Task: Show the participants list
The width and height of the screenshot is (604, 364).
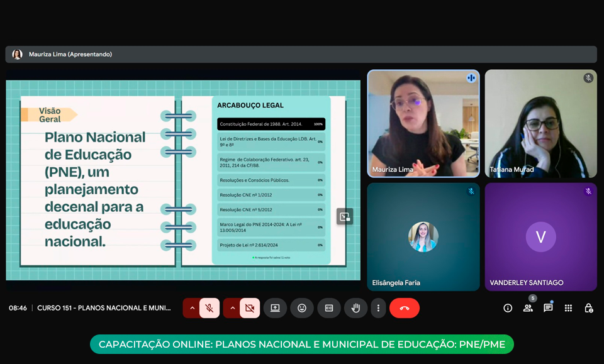Action: coord(528,308)
